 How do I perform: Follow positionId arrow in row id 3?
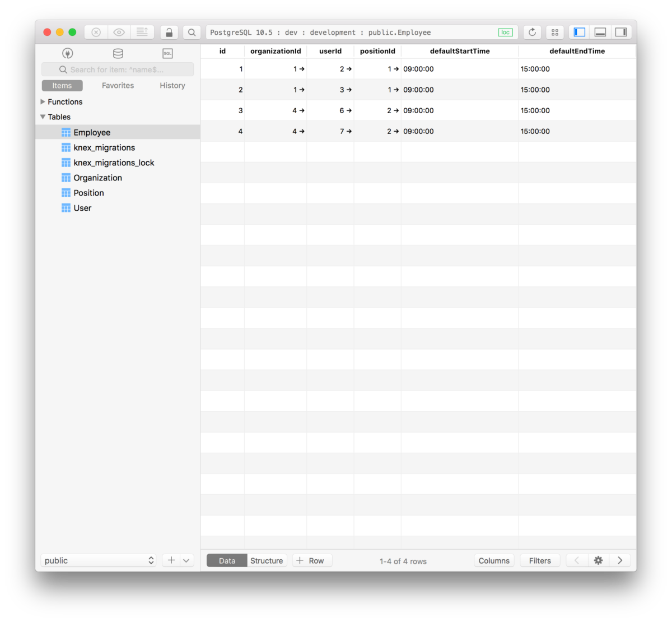(396, 110)
